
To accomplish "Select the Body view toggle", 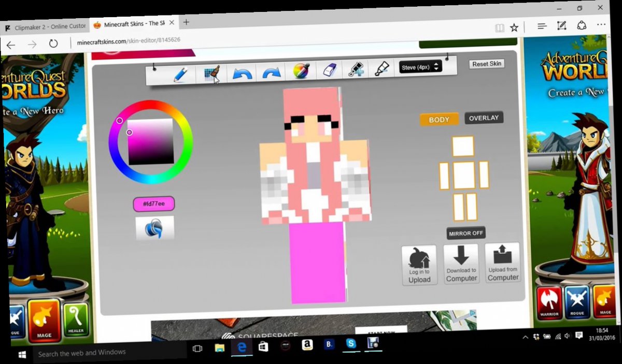I will 439,119.
